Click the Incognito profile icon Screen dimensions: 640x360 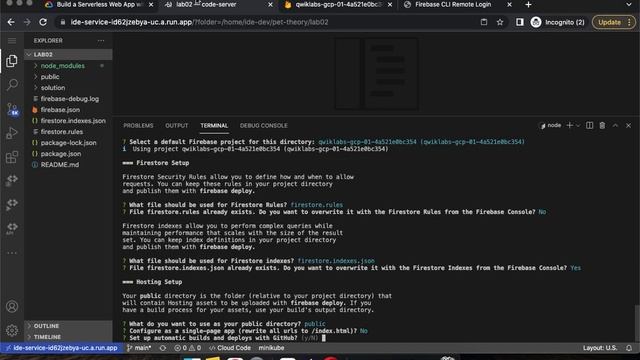click(x=536, y=22)
